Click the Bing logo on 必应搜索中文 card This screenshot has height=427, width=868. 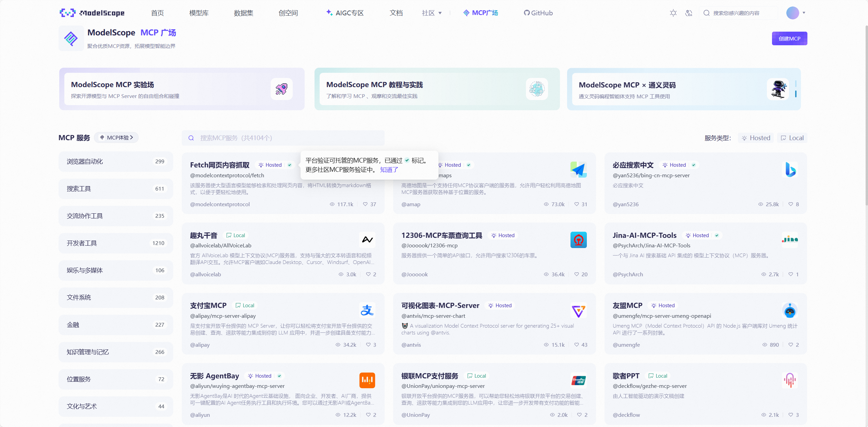point(790,169)
